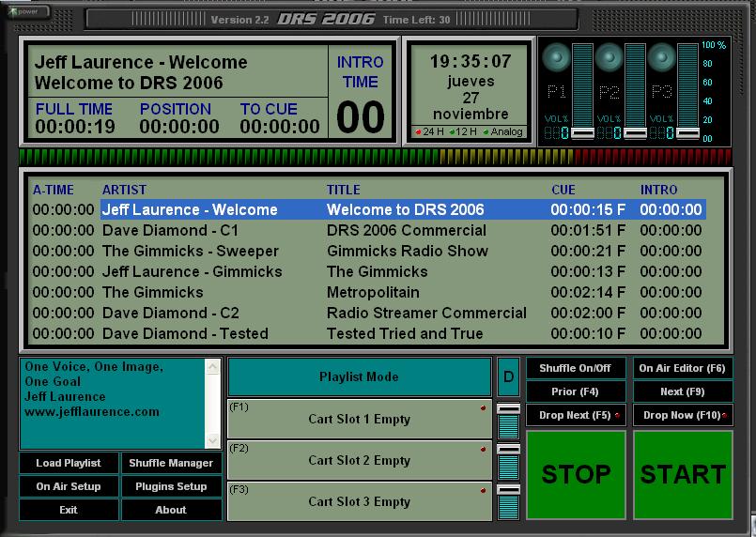756x537 pixels.
Task: Adjust the P2 volume slider handle
Action: pyautogui.click(x=635, y=133)
